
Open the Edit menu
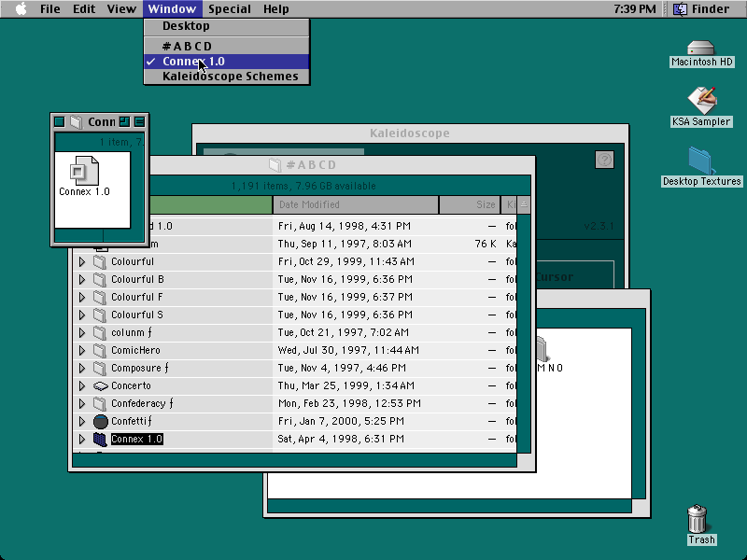(84, 8)
